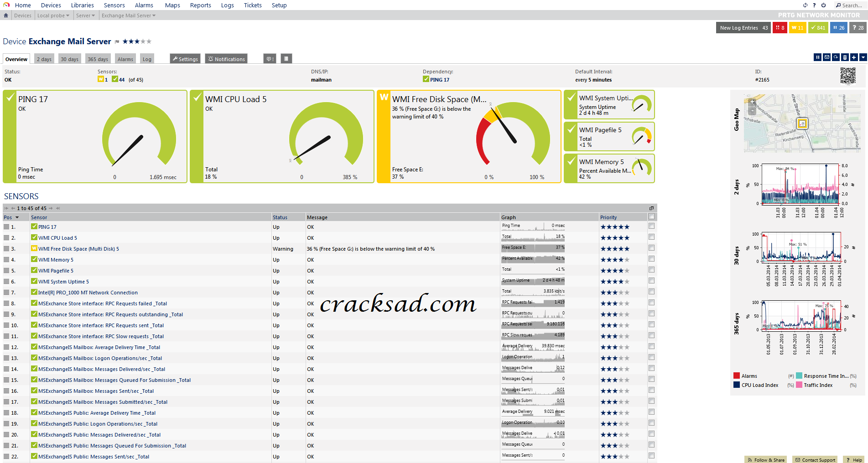
Task: Click the Follow & Share button
Action: [766, 459]
